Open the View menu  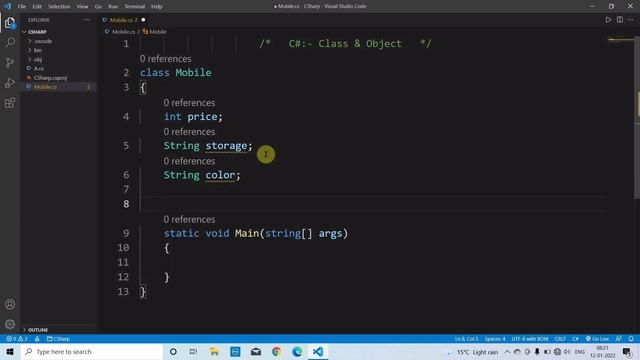coord(82,7)
